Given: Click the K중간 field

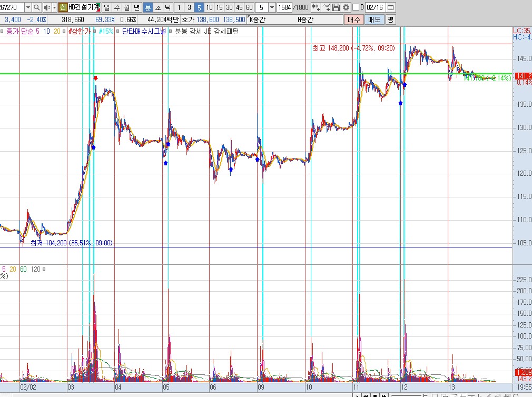Looking at the screenshot, I should (258, 19).
